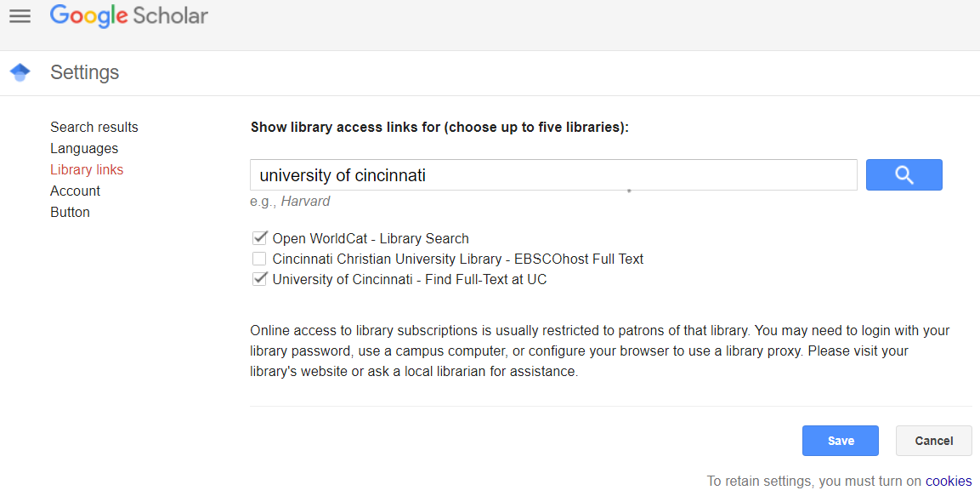The width and height of the screenshot is (980, 496).
Task: Uncheck the Open WorldCat checkbox
Action: tap(259, 238)
